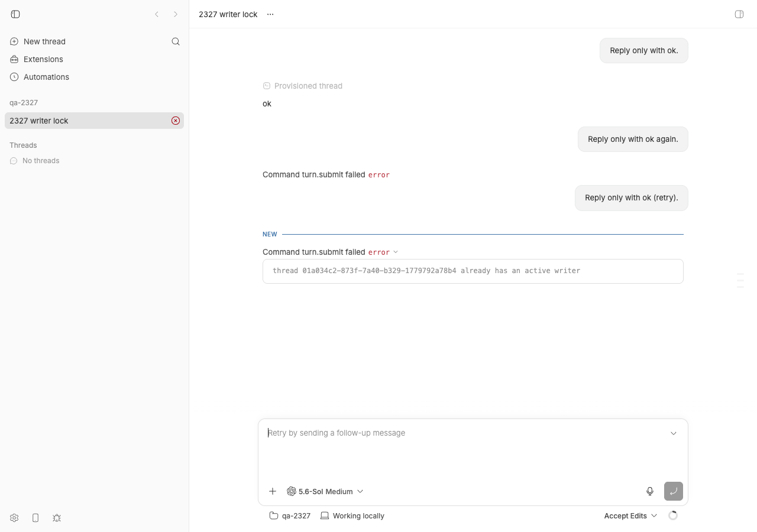
Task: Select the qa-2327 folder in status bar
Action: [290, 516]
